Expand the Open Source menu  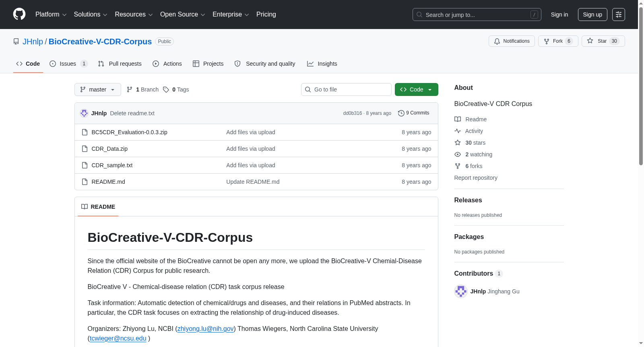[x=183, y=15]
